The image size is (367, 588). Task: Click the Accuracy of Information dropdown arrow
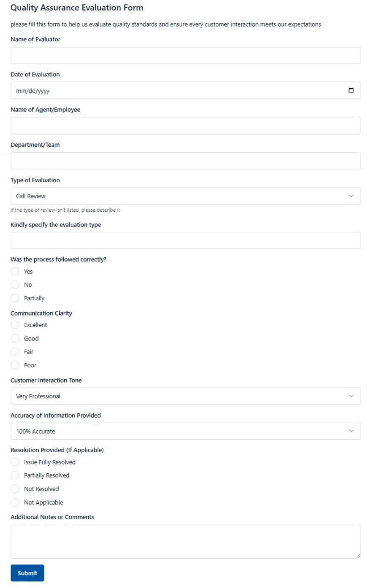[x=351, y=431]
